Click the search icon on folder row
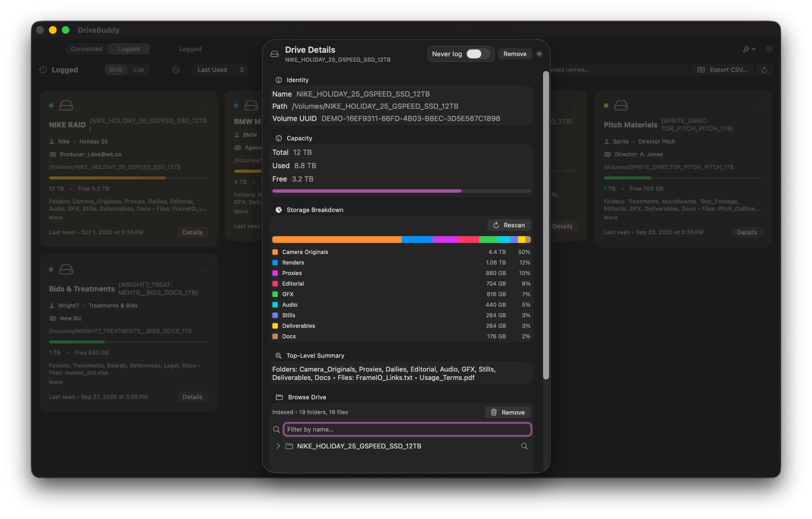Viewport: 812px width, 519px height. tap(524, 446)
